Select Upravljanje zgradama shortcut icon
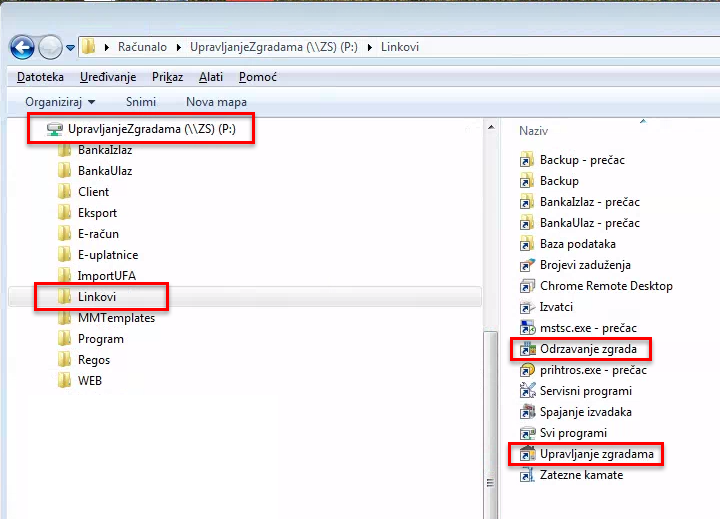The width and height of the screenshot is (720, 519). (x=527, y=454)
